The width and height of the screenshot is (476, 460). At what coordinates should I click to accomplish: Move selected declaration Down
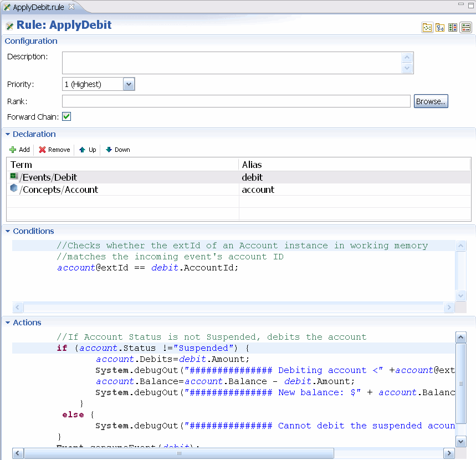coord(117,150)
